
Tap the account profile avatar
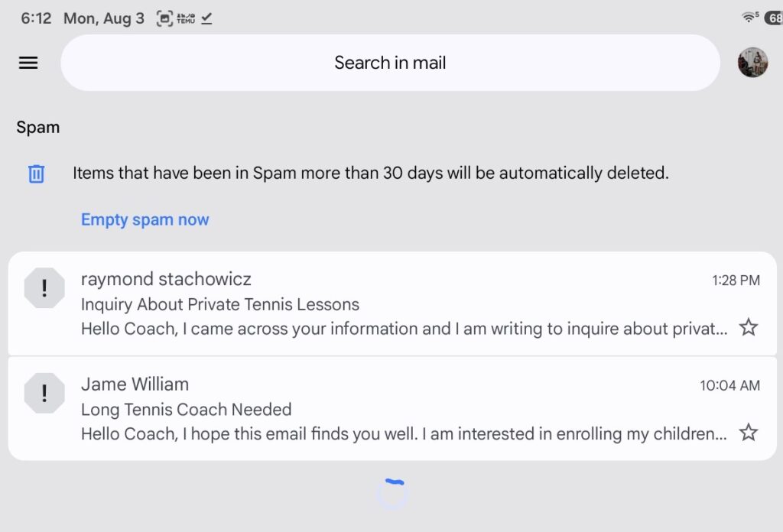pos(752,63)
